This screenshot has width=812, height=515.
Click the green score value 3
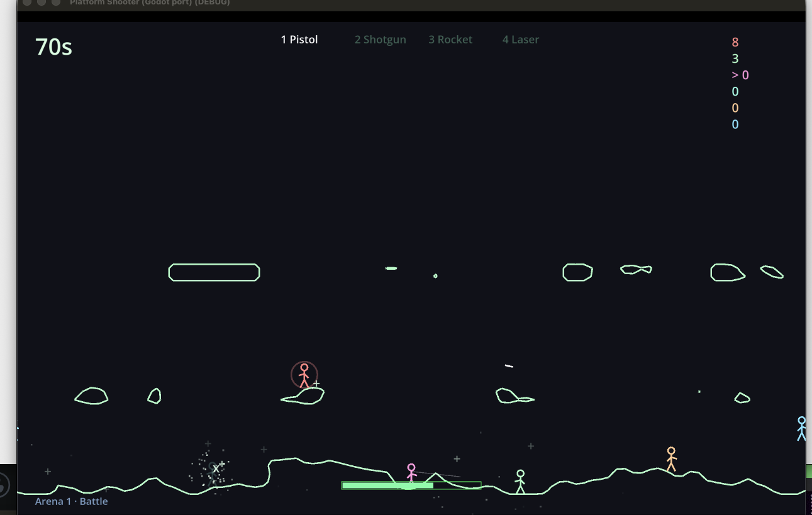point(735,58)
